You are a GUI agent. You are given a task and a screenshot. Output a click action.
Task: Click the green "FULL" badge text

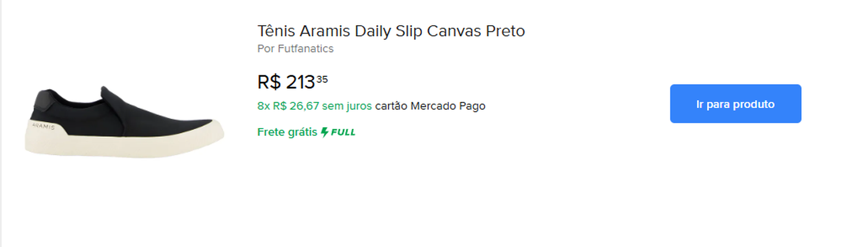tap(343, 132)
